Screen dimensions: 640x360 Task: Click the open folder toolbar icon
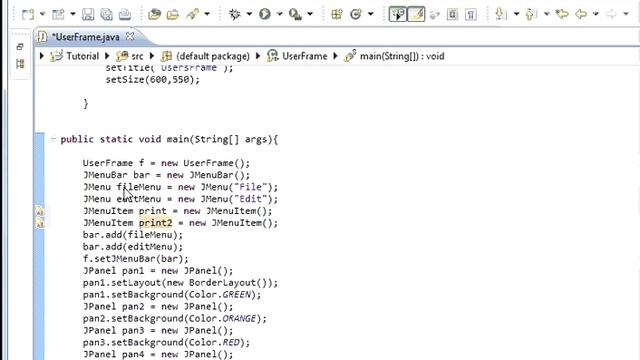[173, 14]
